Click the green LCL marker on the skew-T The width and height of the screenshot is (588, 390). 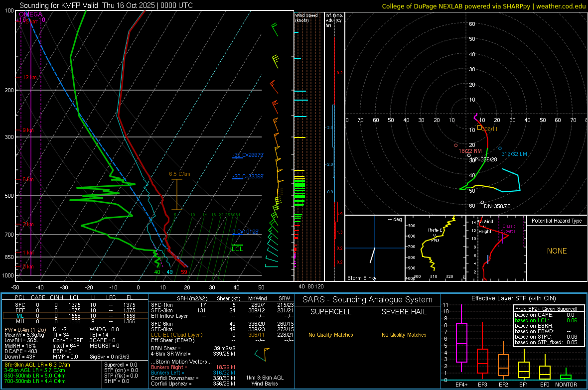point(237,248)
